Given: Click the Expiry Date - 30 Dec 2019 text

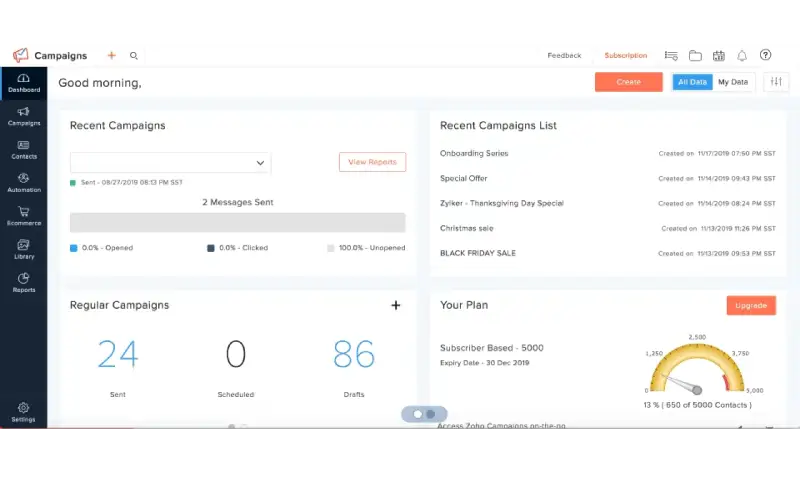Looking at the screenshot, I should (484, 363).
